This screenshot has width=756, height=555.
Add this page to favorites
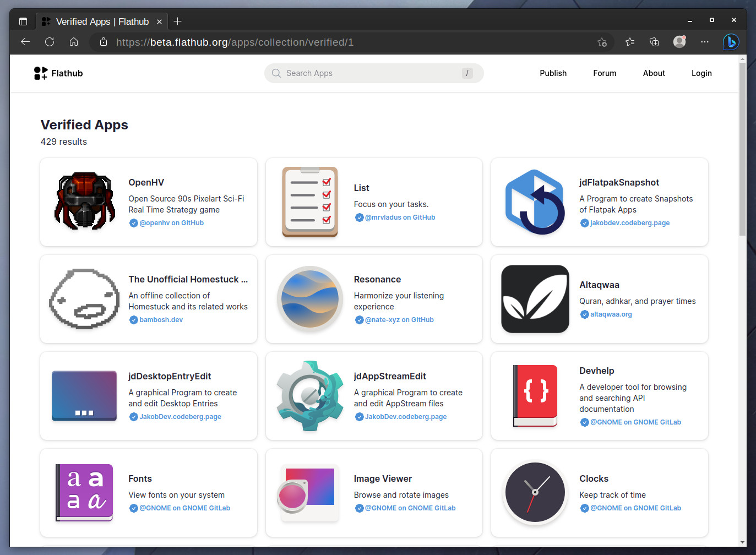click(x=602, y=42)
